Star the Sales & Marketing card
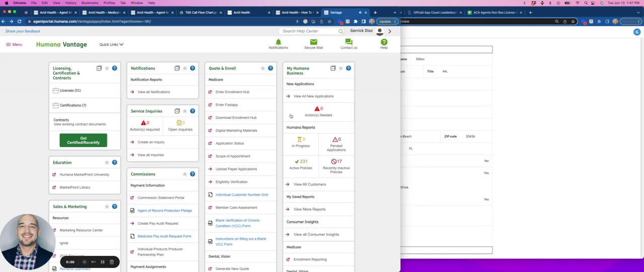644x272 pixels. [107, 206]
